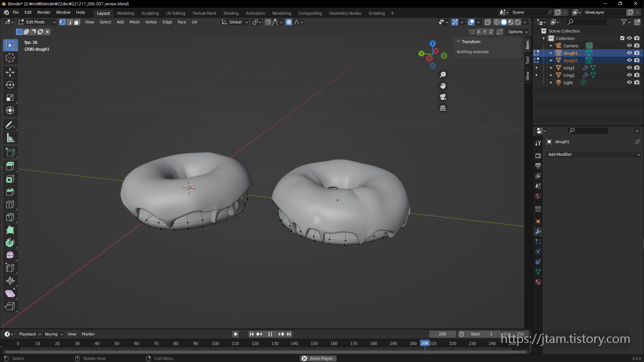Image resolution: width=644 pixels, height=362 pixels.
Task: Select the Add Cube tool
Action: (10, 153)
